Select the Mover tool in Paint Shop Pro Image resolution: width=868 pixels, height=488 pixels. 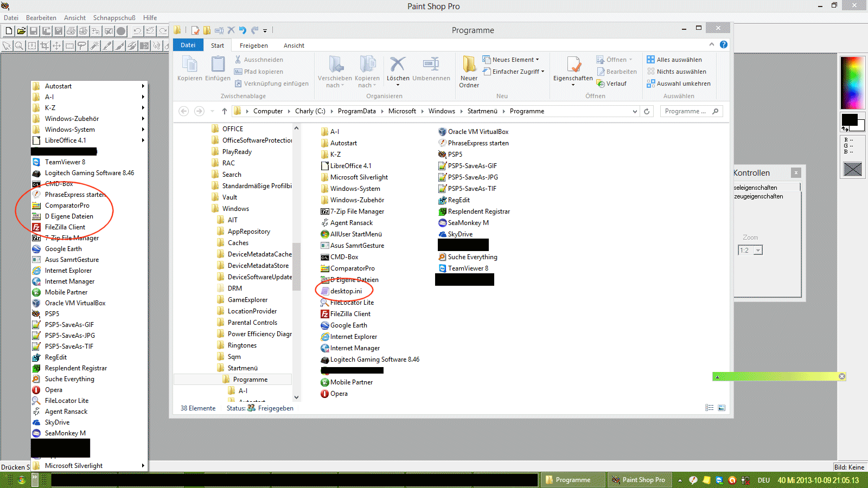click(57, 46)
